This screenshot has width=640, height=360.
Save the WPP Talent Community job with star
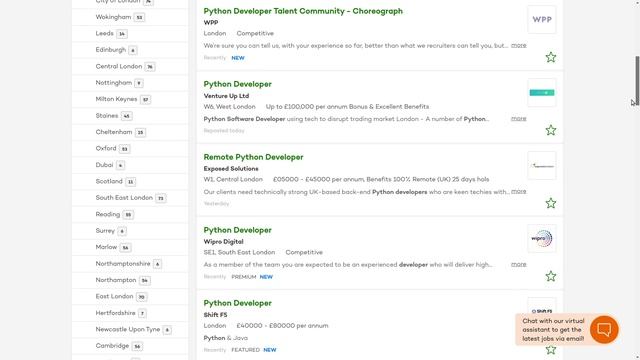pos(551,57)
